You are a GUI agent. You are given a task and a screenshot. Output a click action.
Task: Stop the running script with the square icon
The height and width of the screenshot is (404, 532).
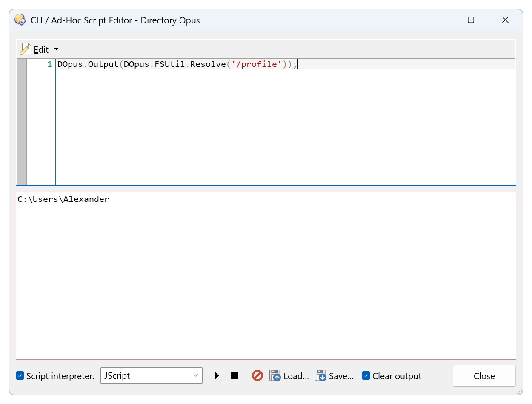click(234, 376)
